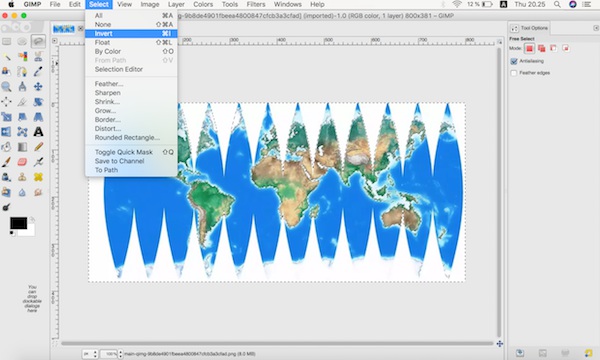Choose All from the Select menu
The image size is (600, 360).
click(131, 16)
